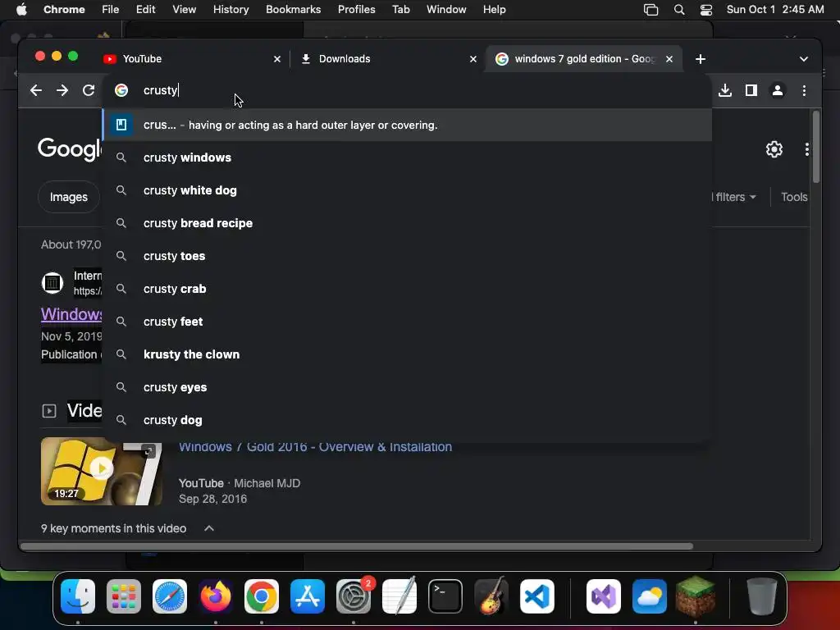Open the Windows 7 Gold 2016 video link
Viewport: 840px width, 630px height.
315,447
